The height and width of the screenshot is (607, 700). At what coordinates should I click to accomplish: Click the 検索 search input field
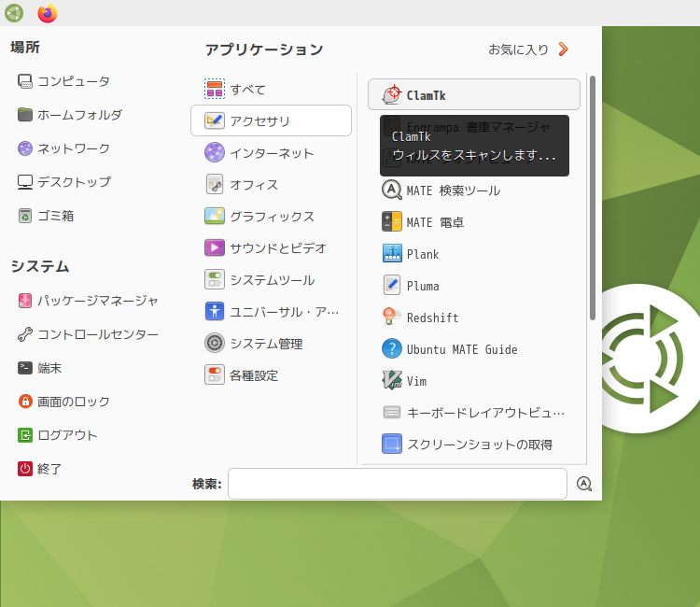coord(398,484)
